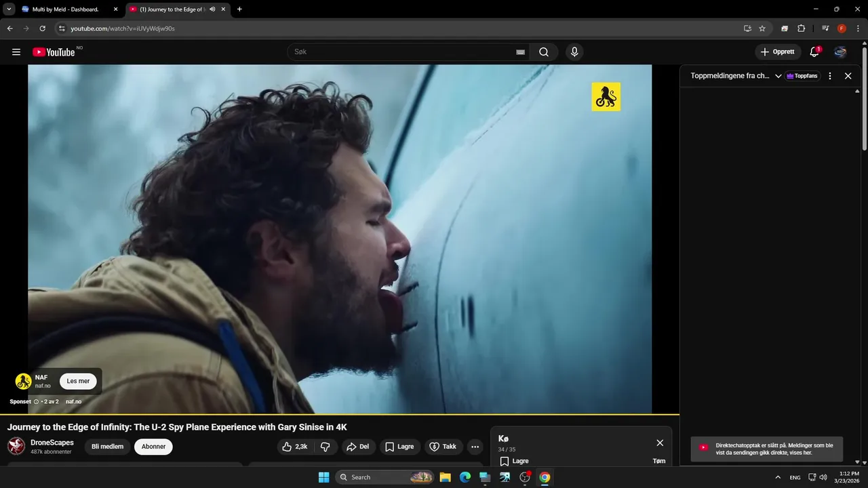This screenshot has height=488, width=868.
Task: Expand the tab search dropdown arrow
Action: coord(9,9)
